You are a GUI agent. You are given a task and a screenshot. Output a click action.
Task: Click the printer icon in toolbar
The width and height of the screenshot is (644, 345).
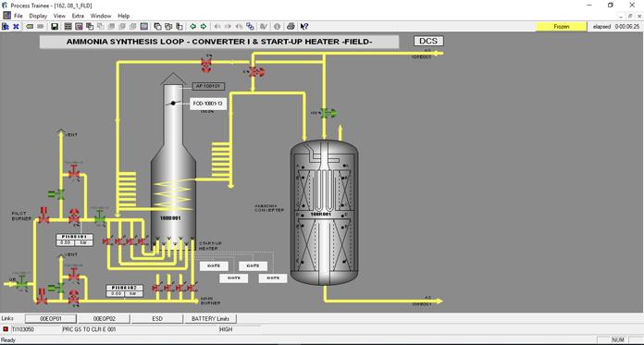[x=291, y=26]
